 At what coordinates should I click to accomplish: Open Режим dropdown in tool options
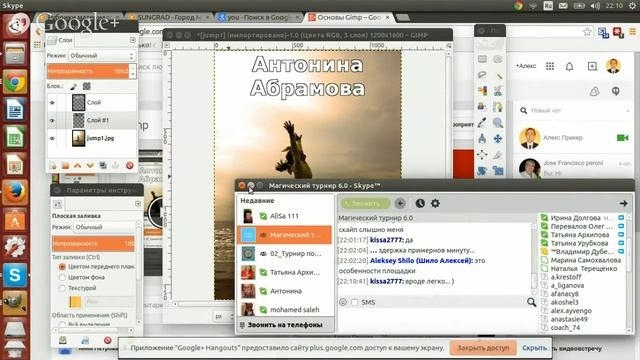(x=104, y=227)
